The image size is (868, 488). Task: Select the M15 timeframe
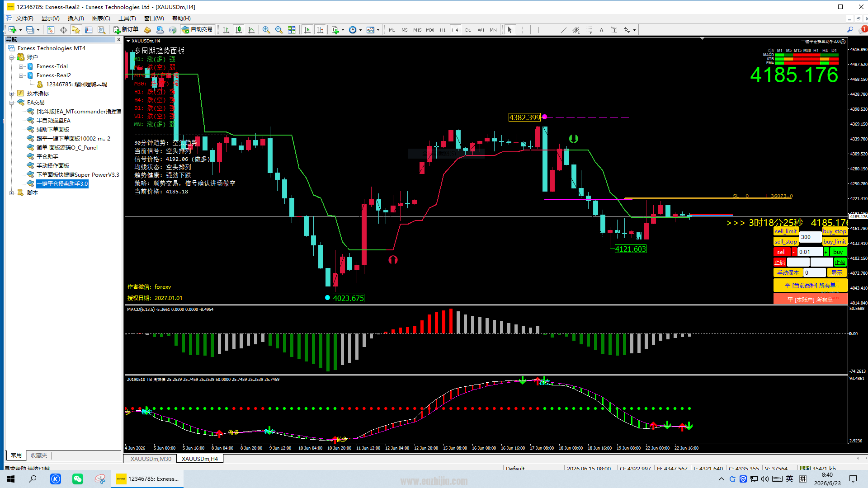pyautogui.click(x=417, y=30)
